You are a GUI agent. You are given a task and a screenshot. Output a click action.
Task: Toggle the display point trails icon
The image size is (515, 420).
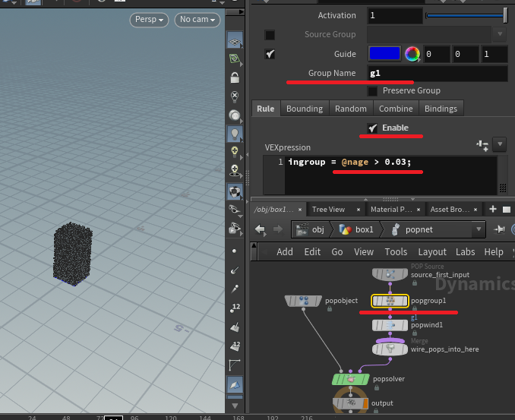(x=235, y=289)
